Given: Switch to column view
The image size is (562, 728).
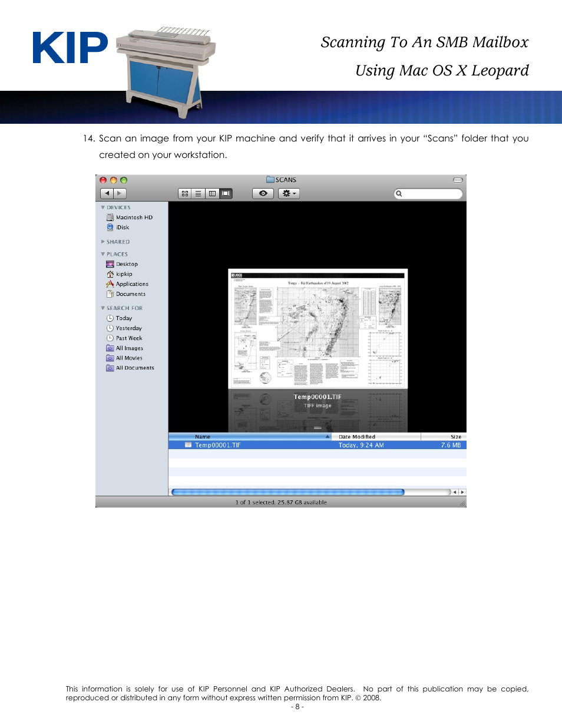Looking at the screenshot, I should tap(212, 193).
